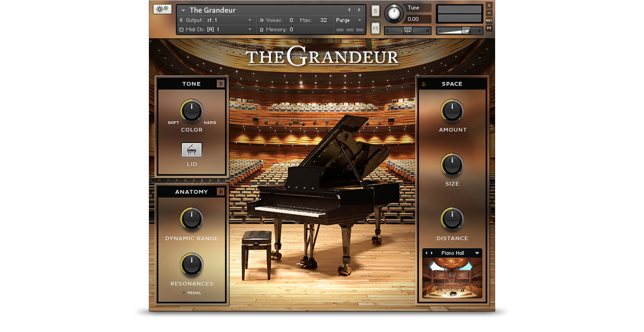Increase volume with plus button

479,31
